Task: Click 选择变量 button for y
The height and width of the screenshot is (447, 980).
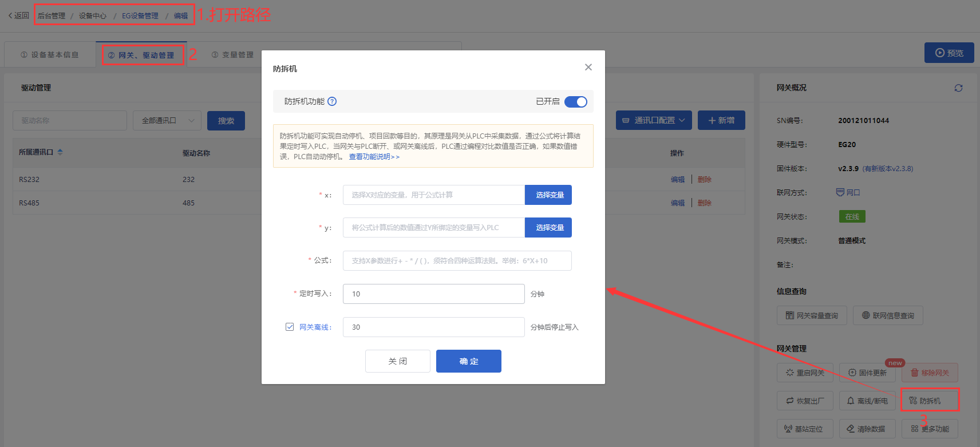Action: [548, 227]
